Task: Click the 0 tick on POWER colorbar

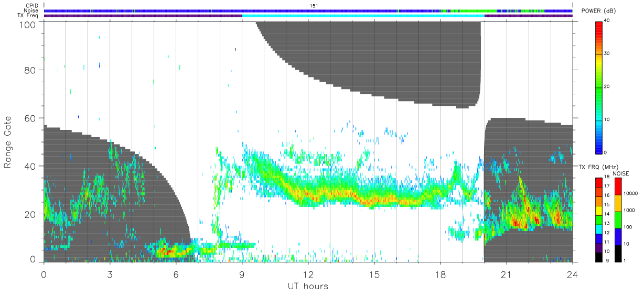Action: tap(607, 152)
